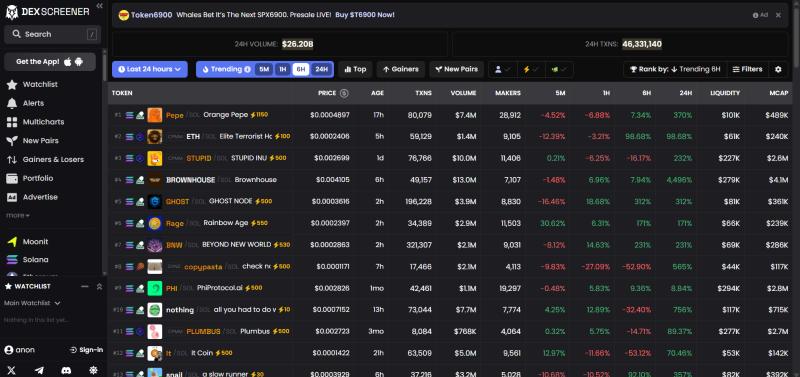
Task: Click the Ad info label
Action: coord(760,15)
